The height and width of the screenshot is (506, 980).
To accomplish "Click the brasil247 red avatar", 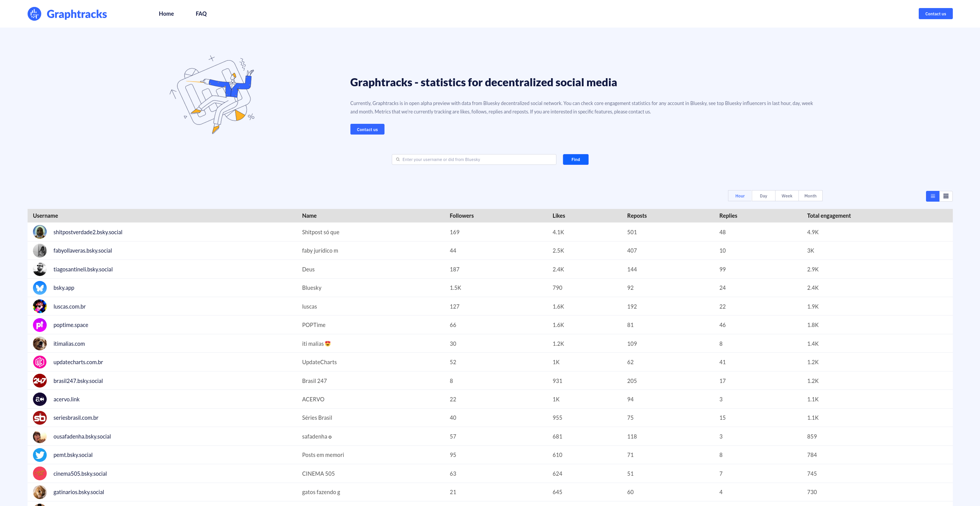I will coord(40,381).
